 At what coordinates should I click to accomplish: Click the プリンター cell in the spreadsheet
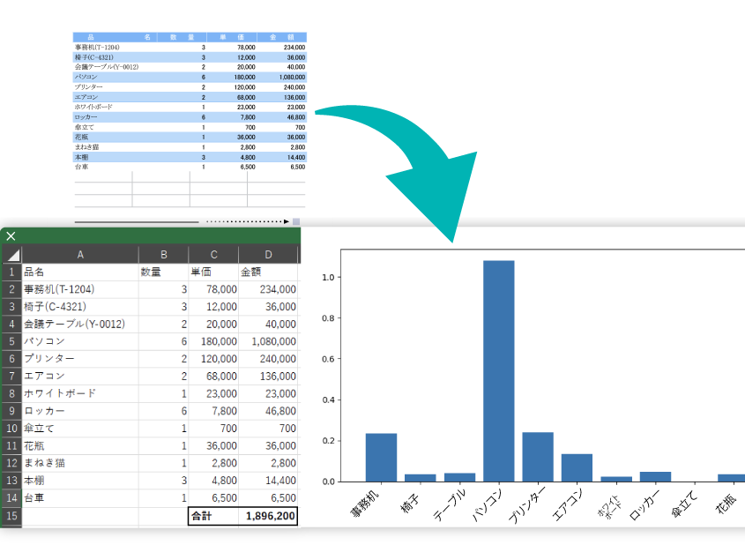point(80,359)
